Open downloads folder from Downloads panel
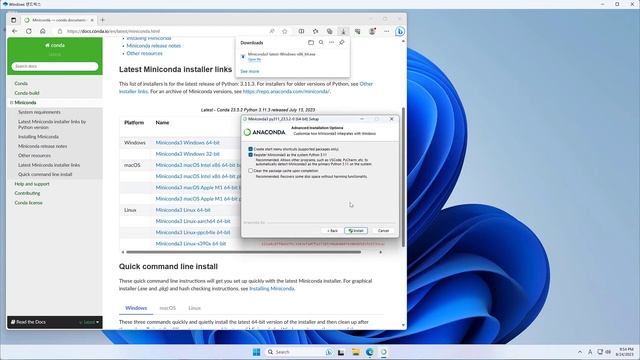640x360 pixels. (x=311, y=42)
